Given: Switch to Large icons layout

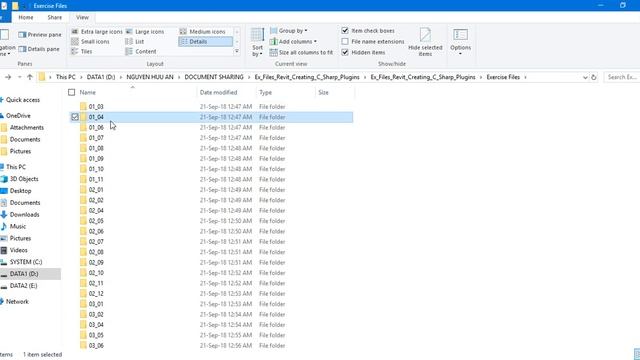Looking at the screenshot, I should click(145, 31).
